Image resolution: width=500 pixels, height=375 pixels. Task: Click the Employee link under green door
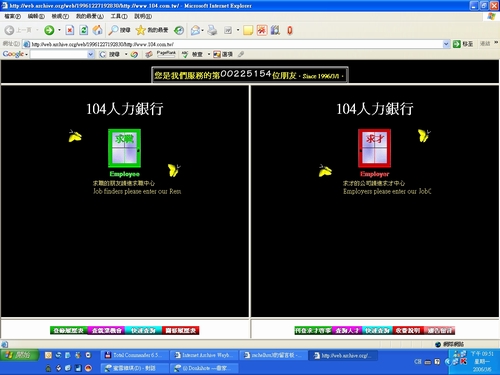tap(125, 174)
